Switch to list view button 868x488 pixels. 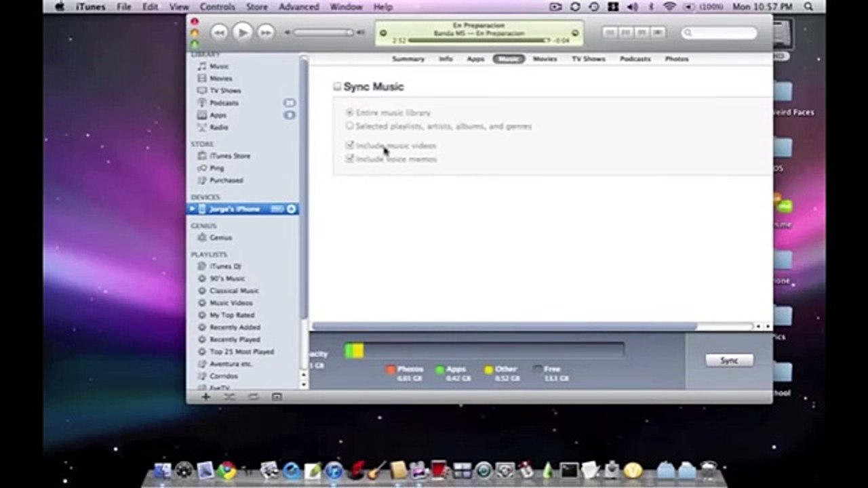coord(609,33)
